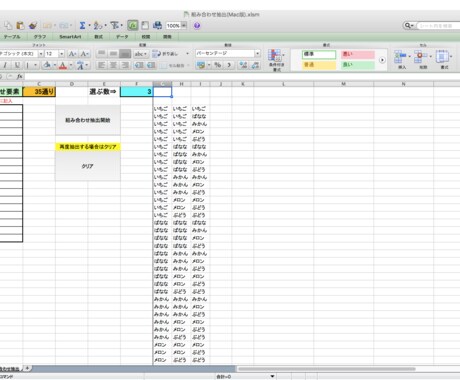The image size is (460, 380).
Task: Click the decrease font size icon
Action: 84,54
